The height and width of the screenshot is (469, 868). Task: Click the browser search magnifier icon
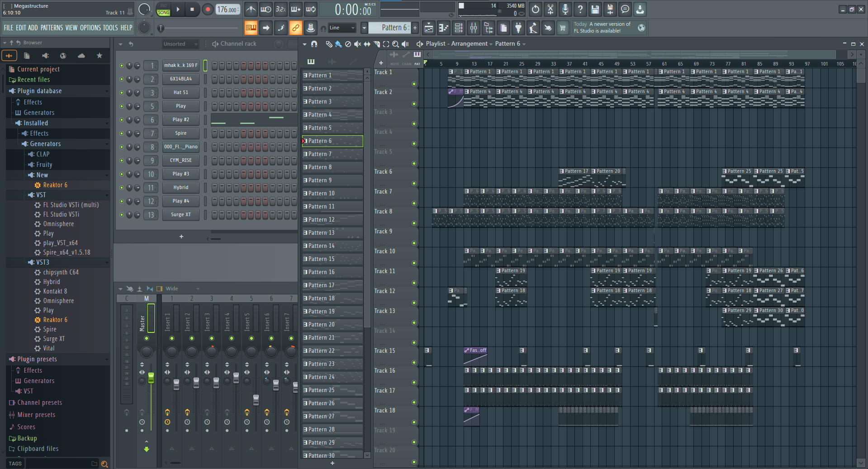104,464
